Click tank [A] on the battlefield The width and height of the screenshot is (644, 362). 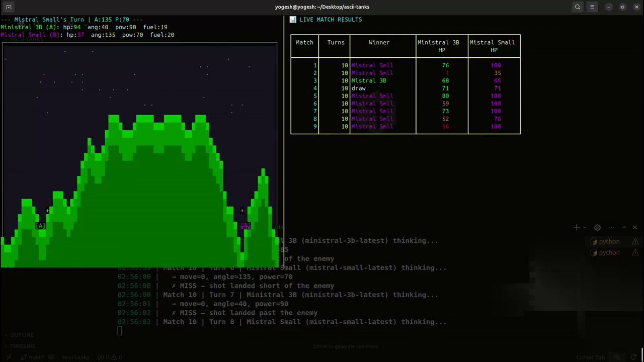click(41, 226)
